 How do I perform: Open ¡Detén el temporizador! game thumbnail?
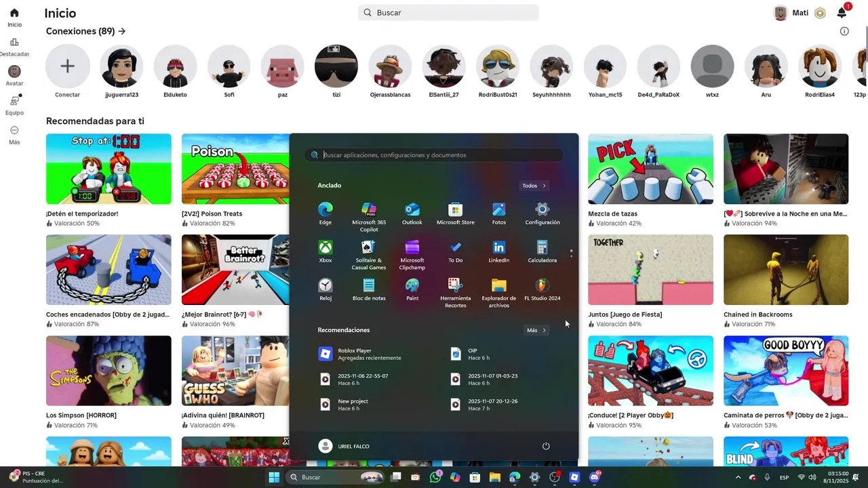click(x=108, y=169)
